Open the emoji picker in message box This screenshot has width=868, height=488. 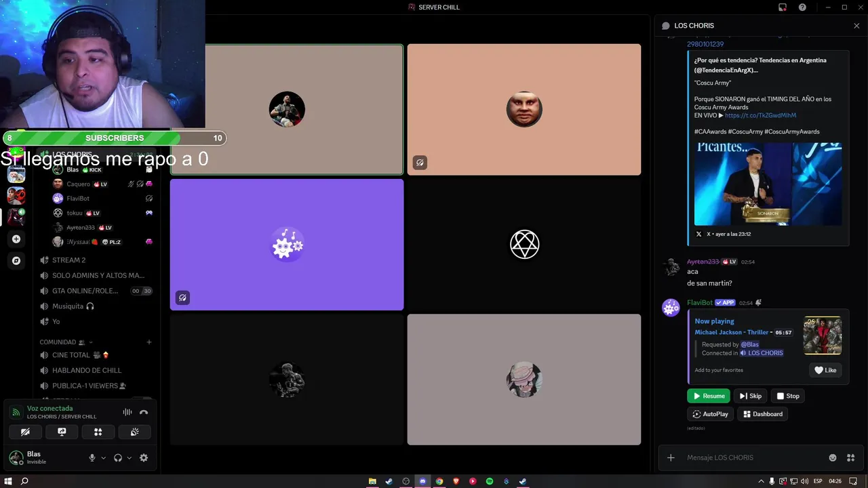pos(833,457)
